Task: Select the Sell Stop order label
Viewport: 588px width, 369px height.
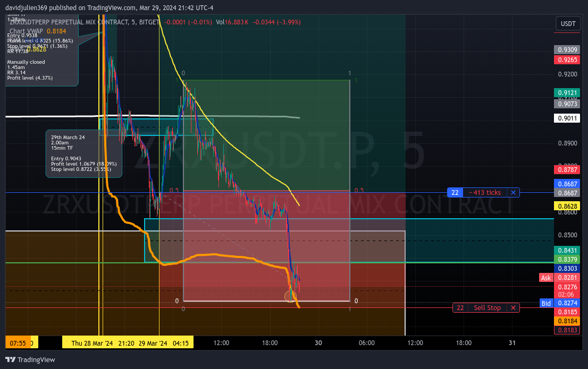Action: tap(487, 307)
